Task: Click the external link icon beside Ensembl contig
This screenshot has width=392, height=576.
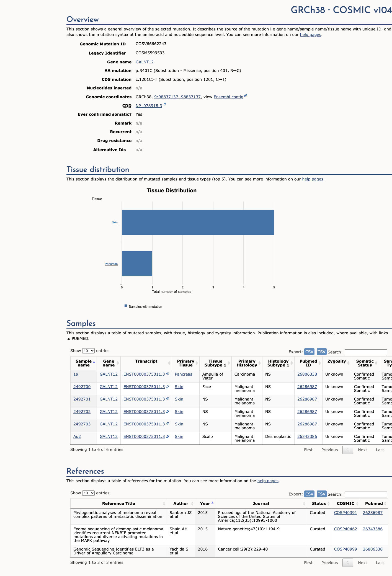Action: click(x=246, y=96)
